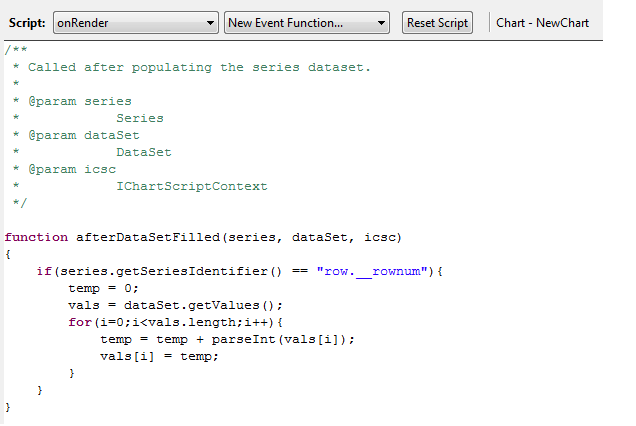The height and width of the screenshot is (426, 636).
Task: Click the 'temp = temp + parseInt(vals[i]);' line
Action: tap(227, 340)
